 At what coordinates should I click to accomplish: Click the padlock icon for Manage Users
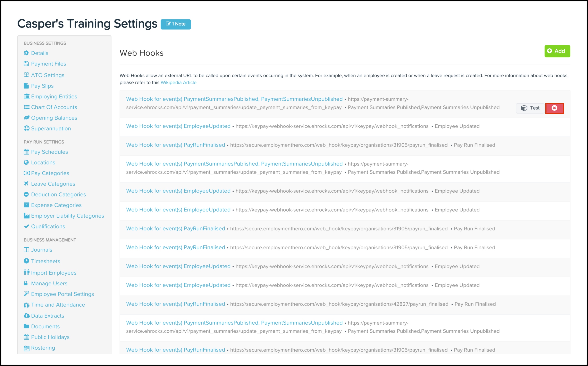click(26, 283)
